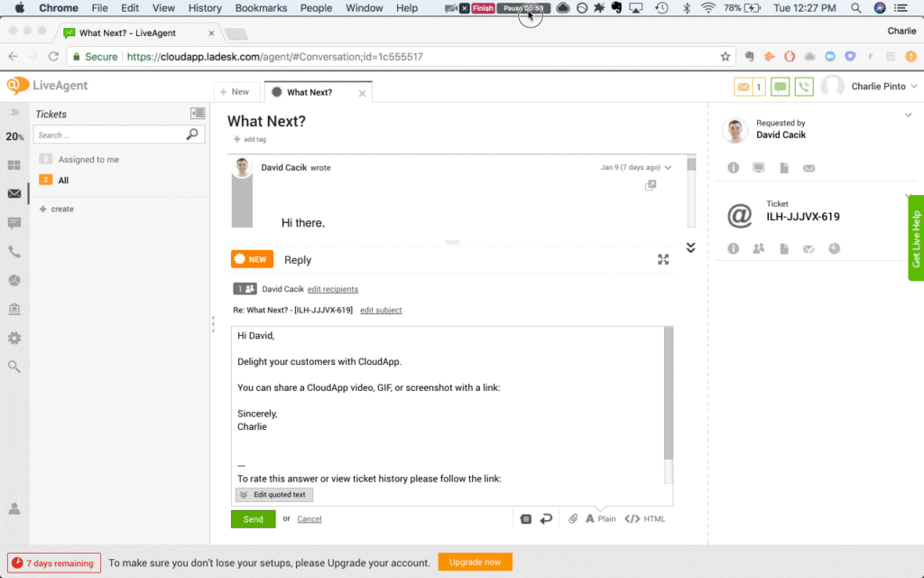This screenshot has width=924, height=578.
Task: Click Upgrade now in the bottom banner
Action: (475, 562)
